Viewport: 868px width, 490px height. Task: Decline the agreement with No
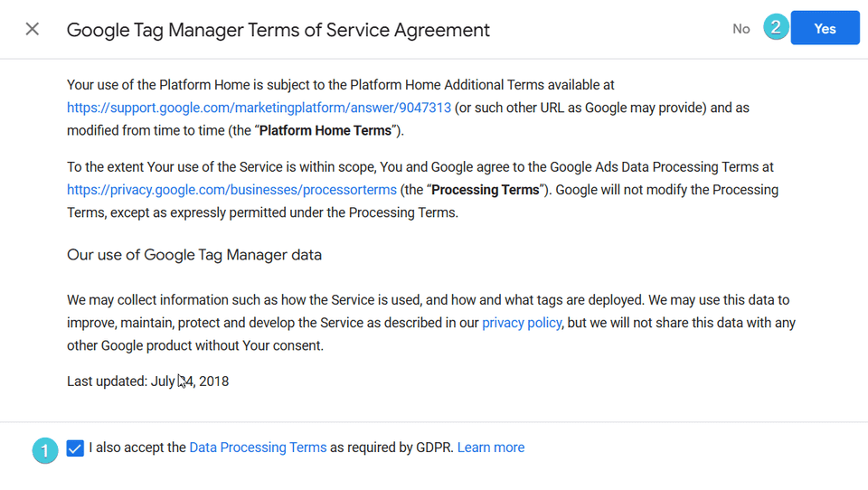coord(741,29)
